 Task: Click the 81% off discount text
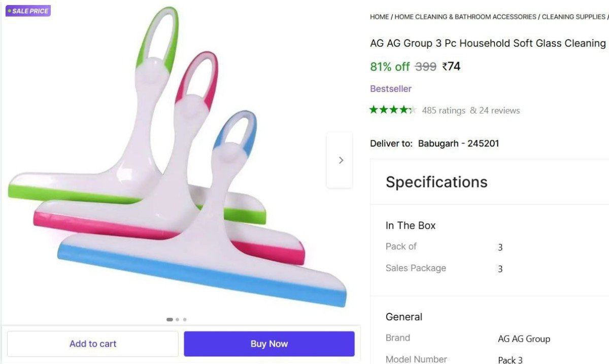coord(390,67)
